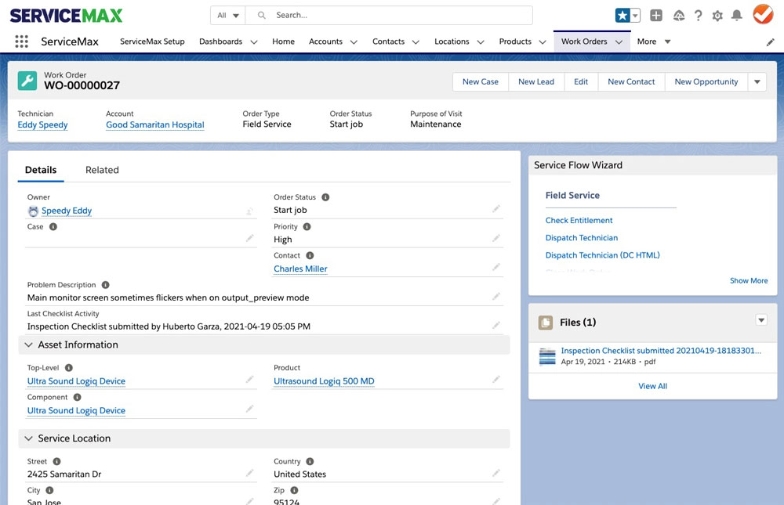Image resolution: width=784 pixels, height=505 pixels.
Task: Expand the Dashboards tab chevron
Action: click(x=254, y=42)
